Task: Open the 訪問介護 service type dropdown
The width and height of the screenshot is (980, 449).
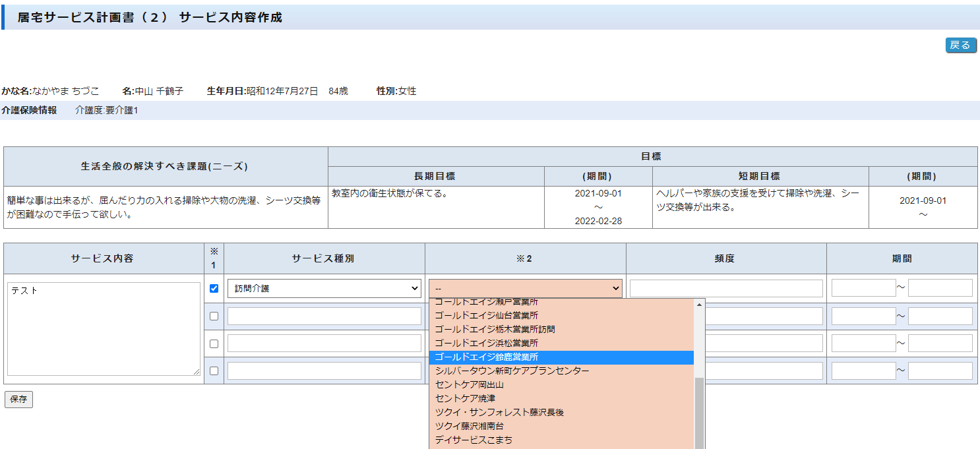Action: point(324,288)
